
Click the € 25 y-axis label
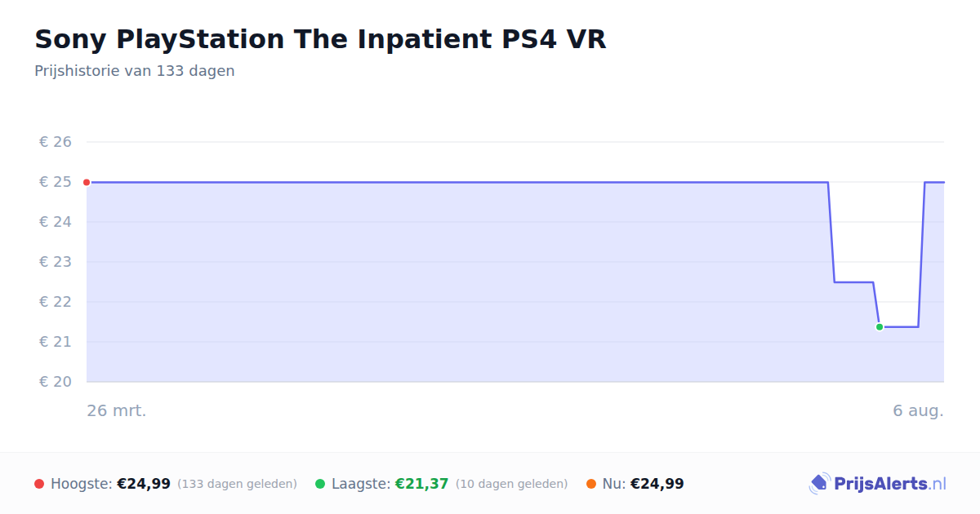(56, 182)
